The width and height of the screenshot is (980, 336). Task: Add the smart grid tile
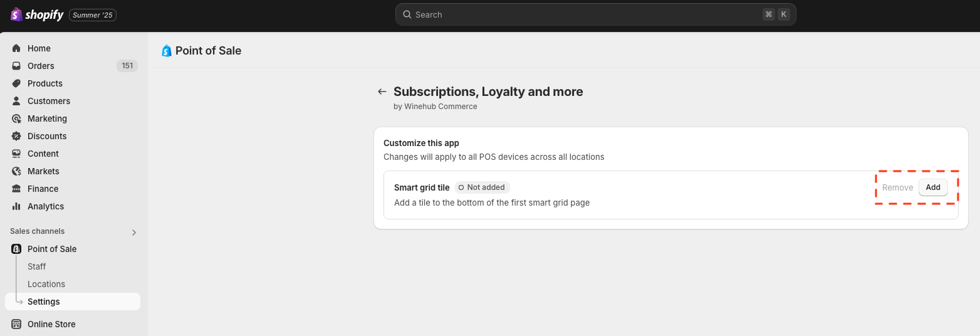[x=933, y=187]
